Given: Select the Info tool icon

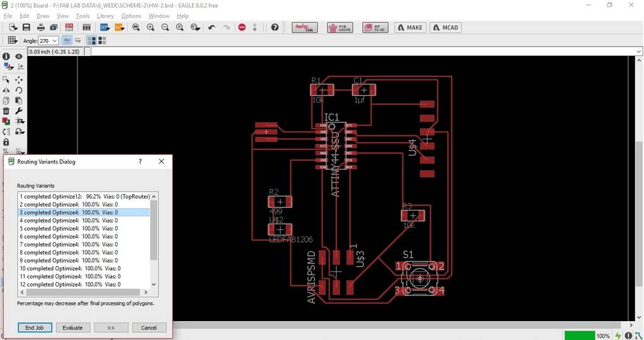Looking at the screenshot, I should [6, 57].
